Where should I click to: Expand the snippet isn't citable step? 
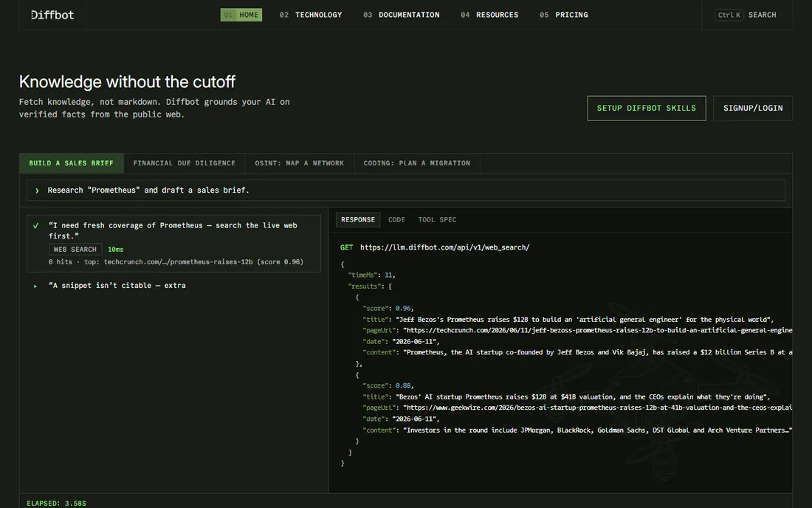coord(35,286)
